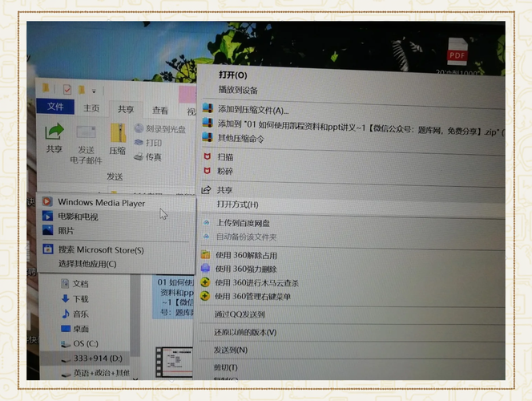The height and width of the screenshot is (401, 532).
Task: Click 扫描 (Scan) with McAfee shield
Action: point(225,157)
